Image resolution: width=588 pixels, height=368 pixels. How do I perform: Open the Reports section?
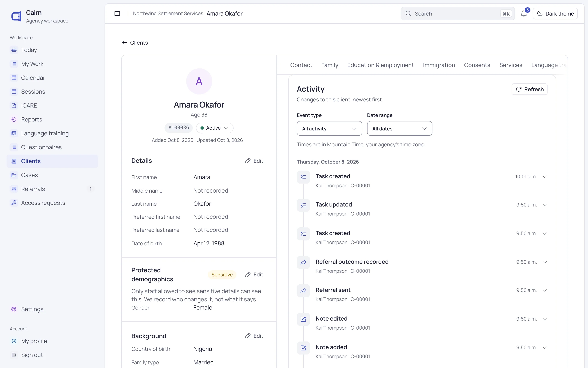coord(52,119)
